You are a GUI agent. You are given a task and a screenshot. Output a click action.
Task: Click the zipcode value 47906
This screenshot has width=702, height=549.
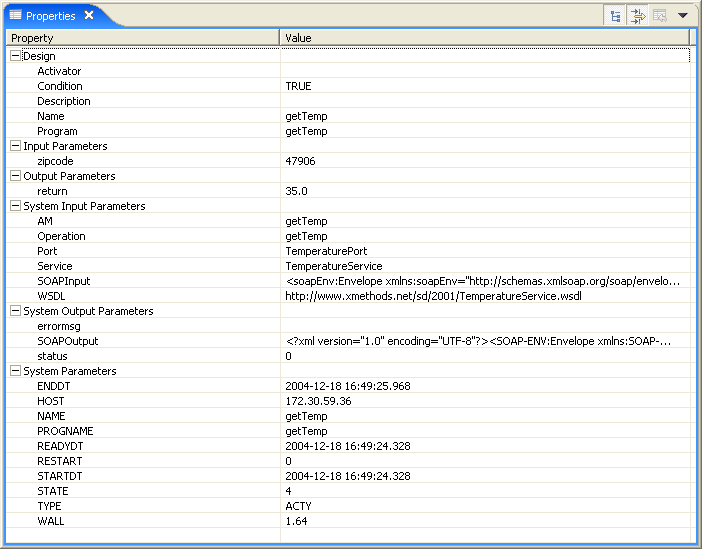[x=300, y=161]
